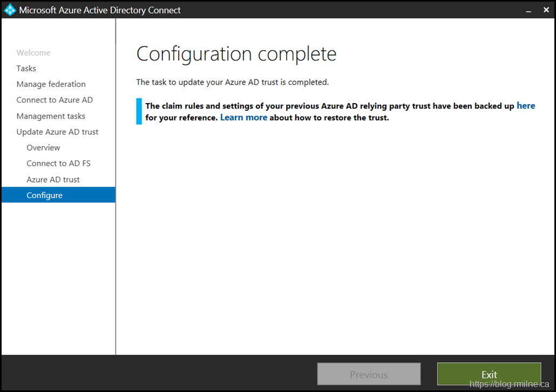Click the window title bar text
Viewport: 556px width, 392px height.
[x=100, y=10]
